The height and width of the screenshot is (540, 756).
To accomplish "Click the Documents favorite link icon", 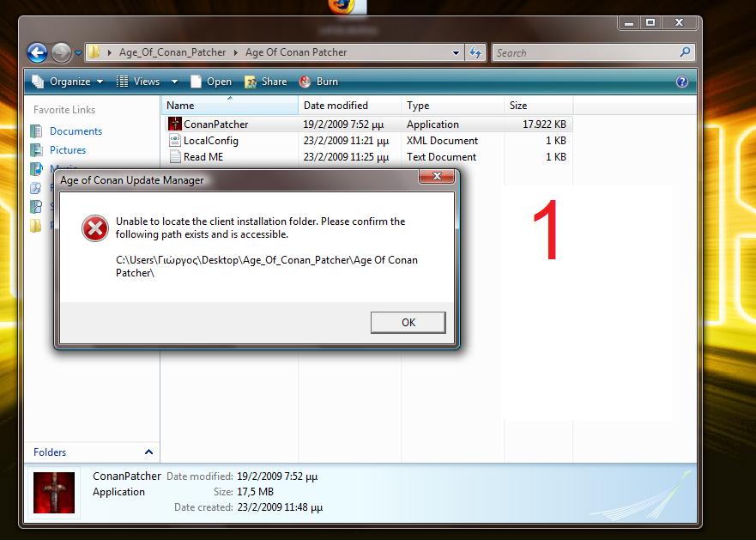I will tap(36, 130).
